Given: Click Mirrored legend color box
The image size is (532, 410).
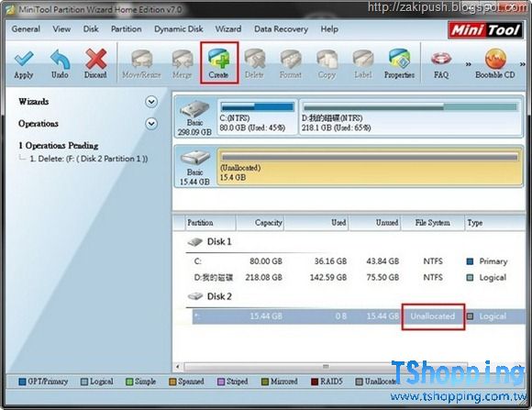Looking at the screenshot, I should (265, 382).
